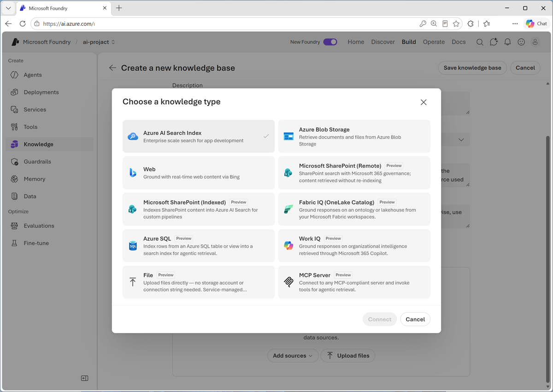Open feedback smiley icon

pos(521,42)
